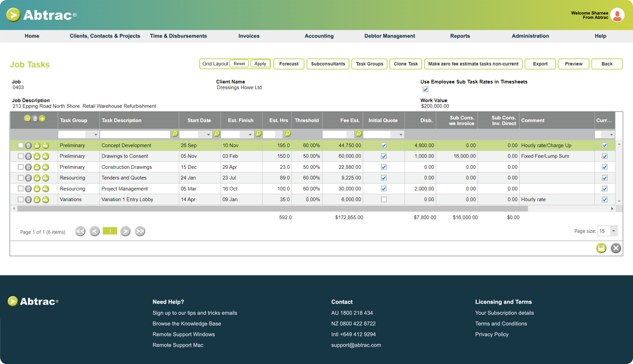Screen dimensions: 633x364
Task: Click the Start Date filter search icon
Action: coord(217,134)
